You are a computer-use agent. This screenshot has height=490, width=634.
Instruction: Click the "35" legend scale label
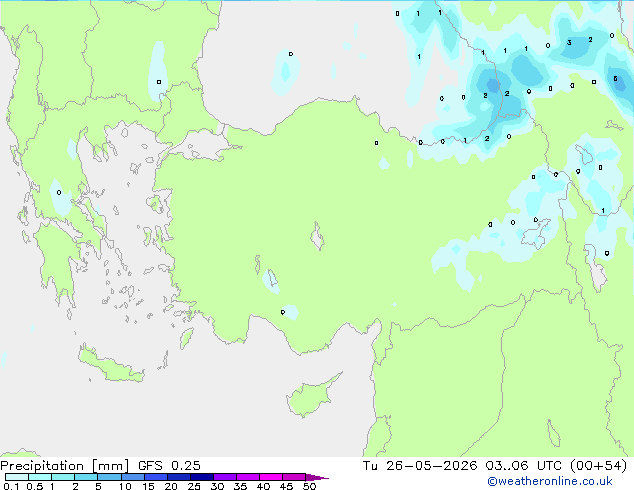(240, 486)
